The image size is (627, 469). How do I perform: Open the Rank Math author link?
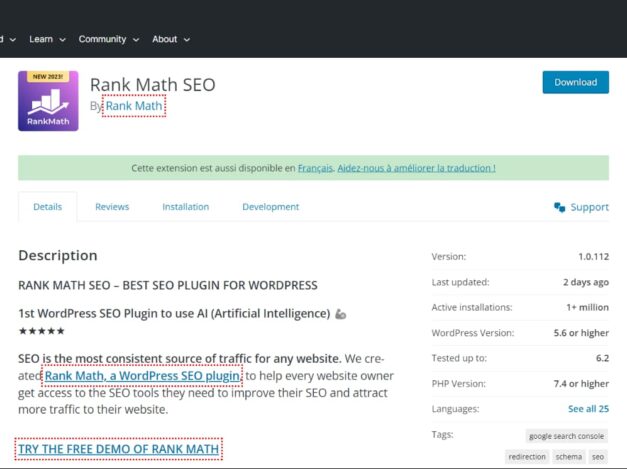(x=134, y=106)
